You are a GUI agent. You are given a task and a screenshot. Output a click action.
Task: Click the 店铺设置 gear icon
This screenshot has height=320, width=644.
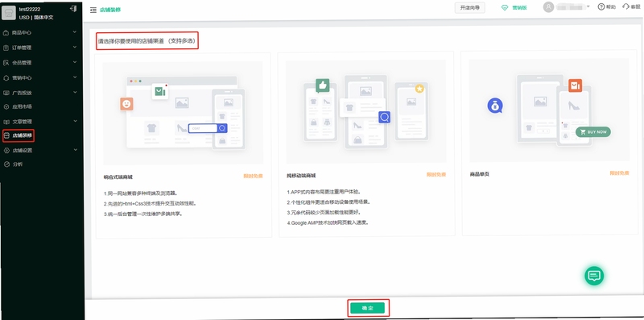tap(6, 151)
